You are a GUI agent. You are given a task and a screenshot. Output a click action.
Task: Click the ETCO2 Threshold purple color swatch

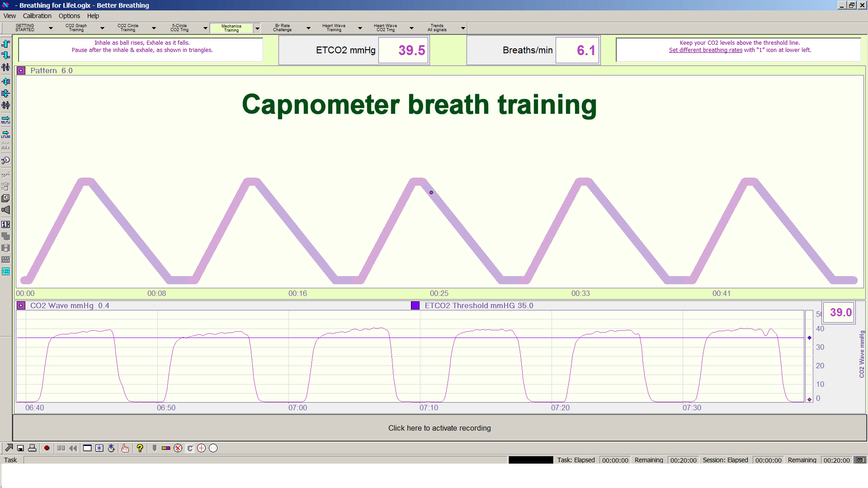click(x=415, y=305)
